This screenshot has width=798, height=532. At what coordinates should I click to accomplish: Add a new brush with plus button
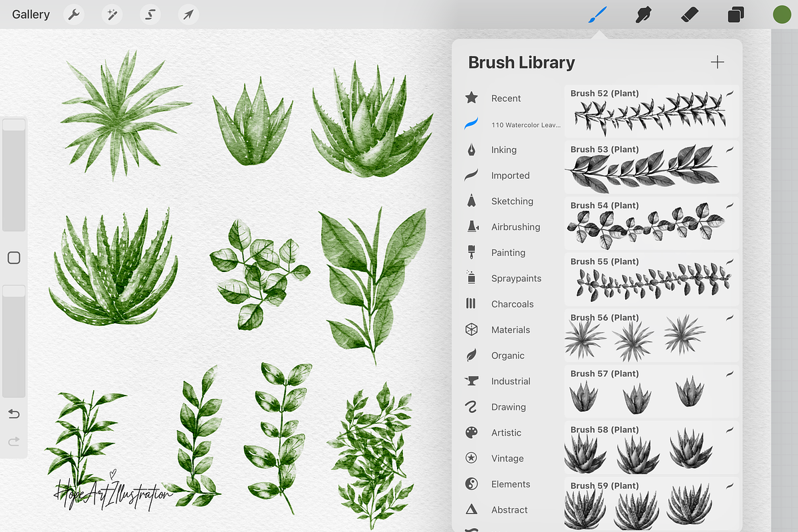tap(718, 63)
